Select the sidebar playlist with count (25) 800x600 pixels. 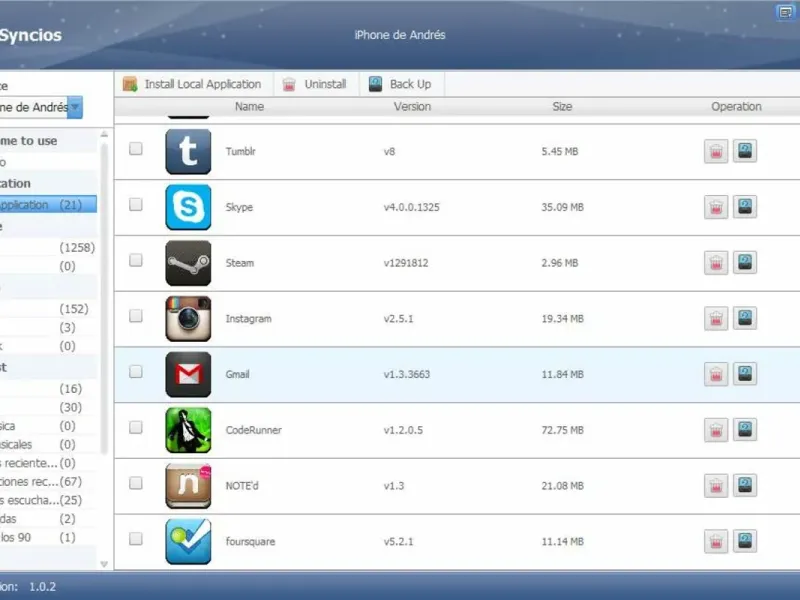pyautogui.click(x=48, y=501)
